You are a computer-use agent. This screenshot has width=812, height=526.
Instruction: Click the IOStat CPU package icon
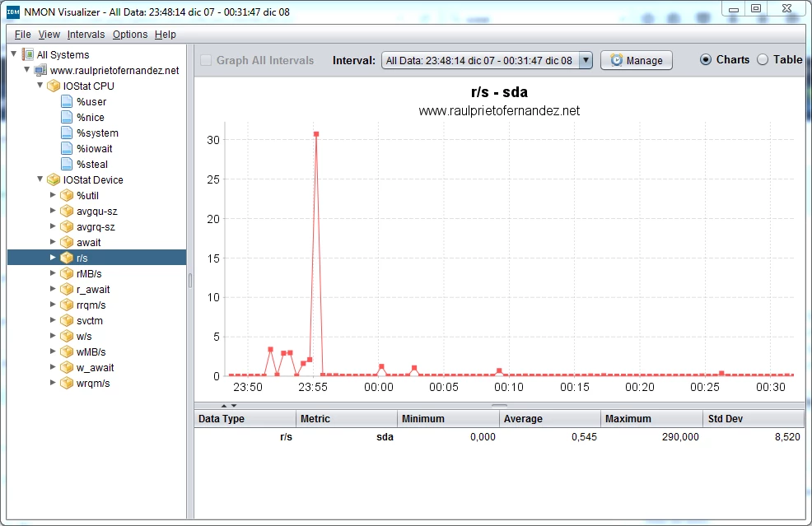pyautogui.click(x=54, y=86)
